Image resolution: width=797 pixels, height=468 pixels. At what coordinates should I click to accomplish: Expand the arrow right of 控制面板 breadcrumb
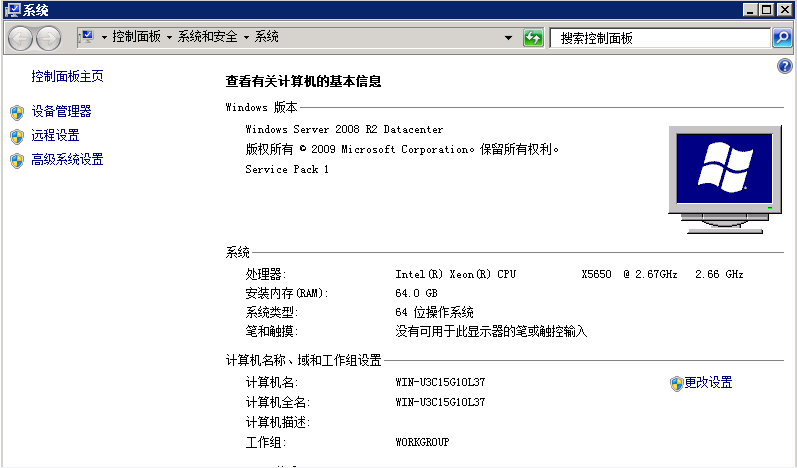point(169,37)
